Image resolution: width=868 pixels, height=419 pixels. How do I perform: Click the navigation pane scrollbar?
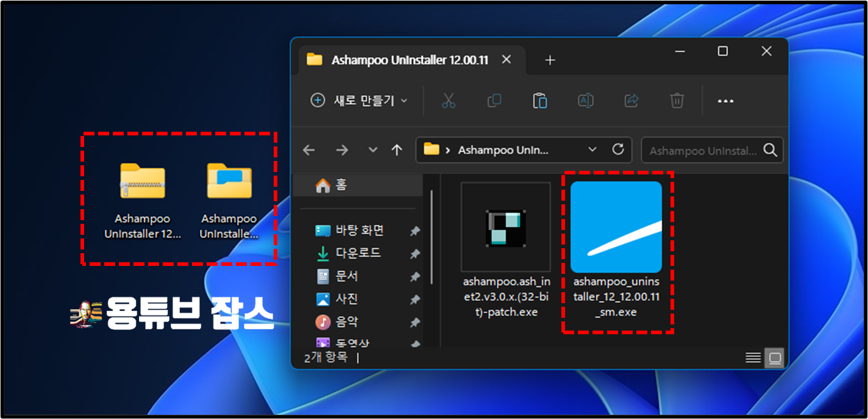[x=432, y=237]
